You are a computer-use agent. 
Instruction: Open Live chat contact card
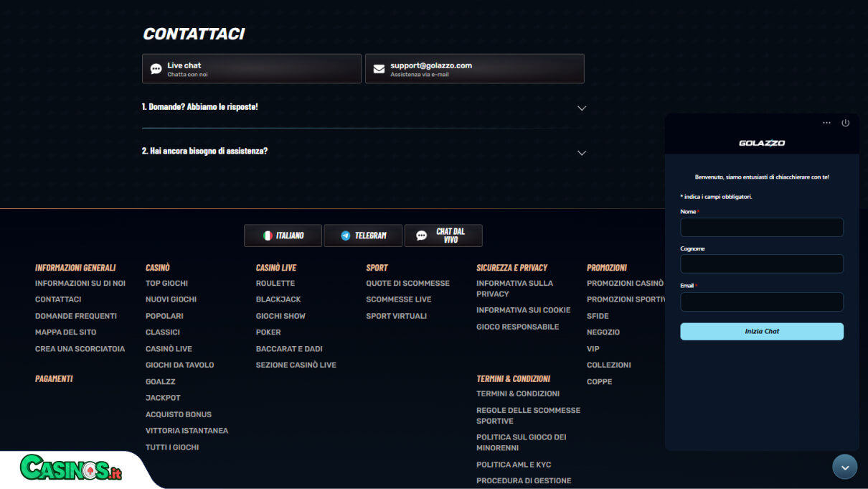251,69
